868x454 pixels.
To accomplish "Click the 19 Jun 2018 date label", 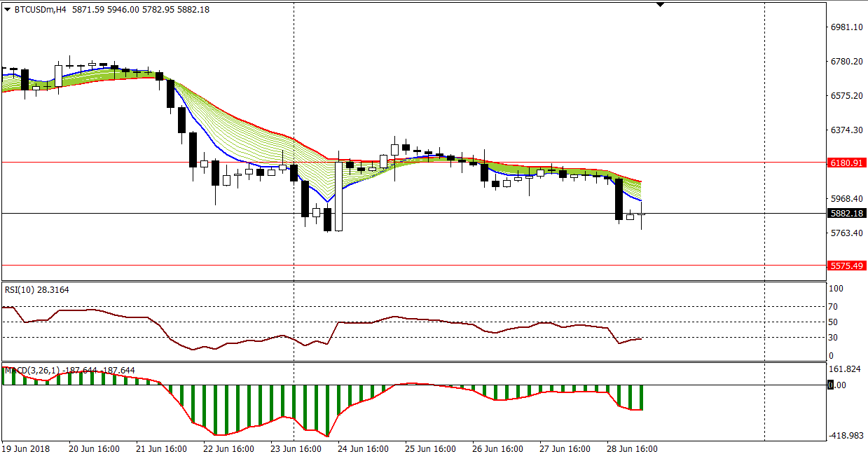I will coord(25,448).
